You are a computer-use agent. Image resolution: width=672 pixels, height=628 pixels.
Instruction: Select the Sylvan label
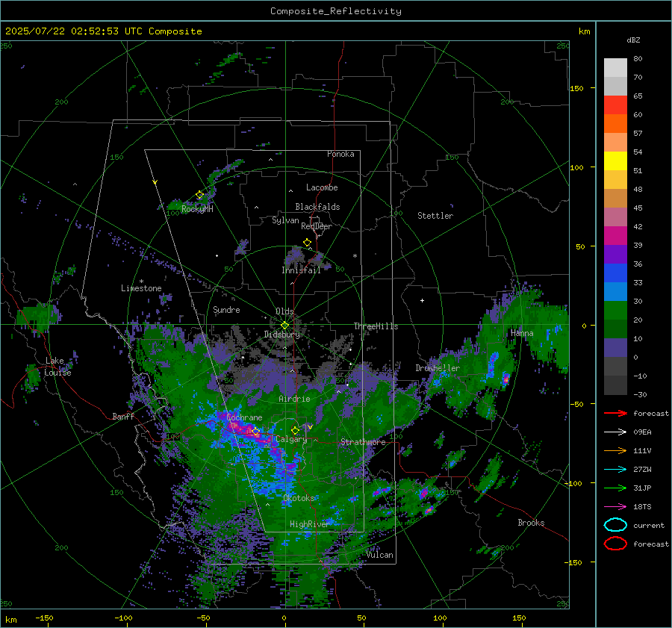click(285, 220)
